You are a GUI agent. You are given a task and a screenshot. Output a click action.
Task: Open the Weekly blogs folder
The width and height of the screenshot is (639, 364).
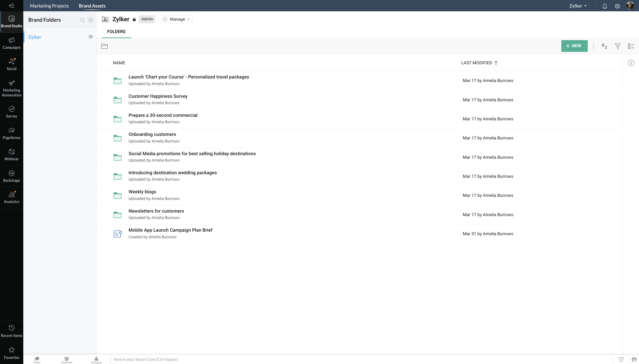(x=142, y=192)
